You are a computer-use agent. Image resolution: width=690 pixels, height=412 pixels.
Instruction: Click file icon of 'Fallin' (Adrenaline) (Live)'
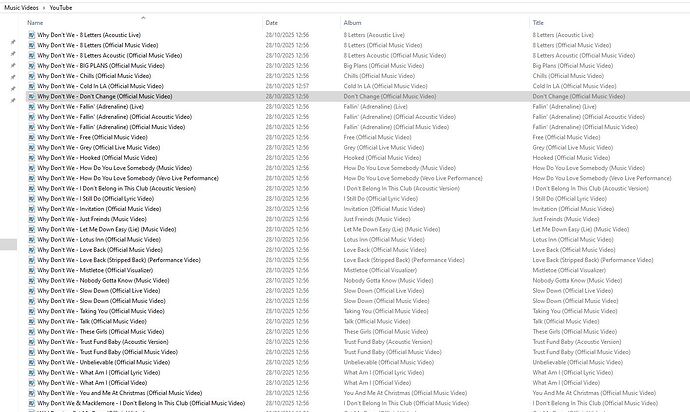tap(32, 107)
